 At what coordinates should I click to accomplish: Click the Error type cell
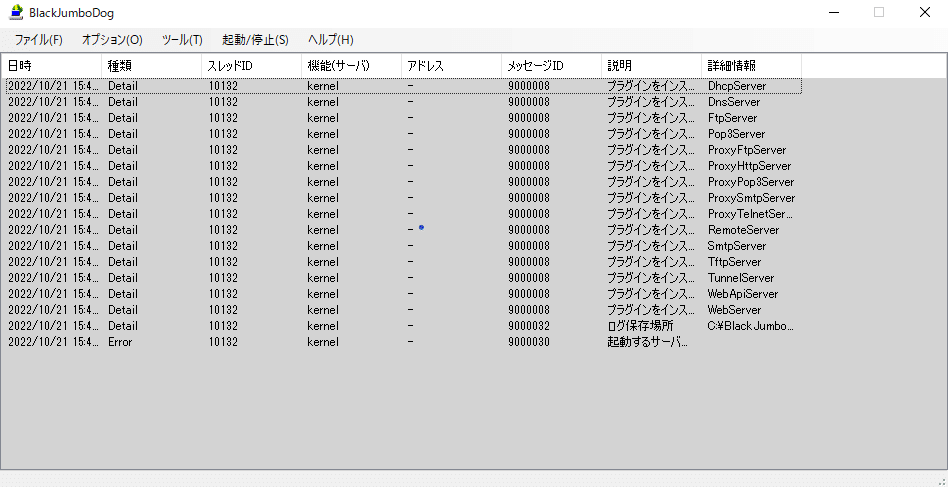point(120,342)
